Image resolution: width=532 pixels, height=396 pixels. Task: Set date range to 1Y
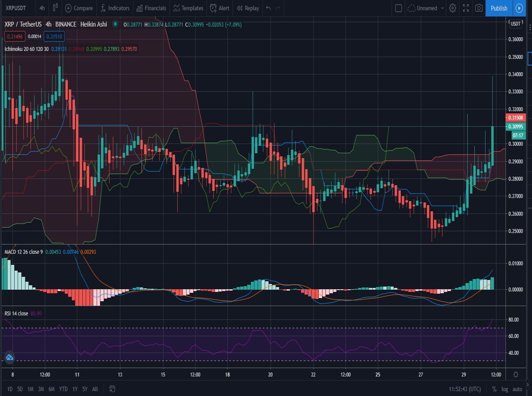75,389
